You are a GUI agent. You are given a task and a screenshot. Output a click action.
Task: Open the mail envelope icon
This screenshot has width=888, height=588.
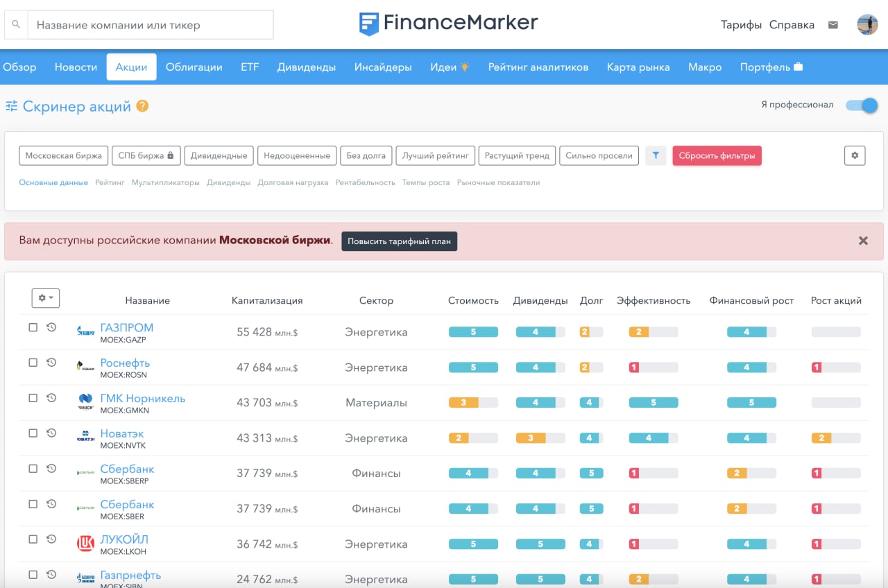point(833,25)
